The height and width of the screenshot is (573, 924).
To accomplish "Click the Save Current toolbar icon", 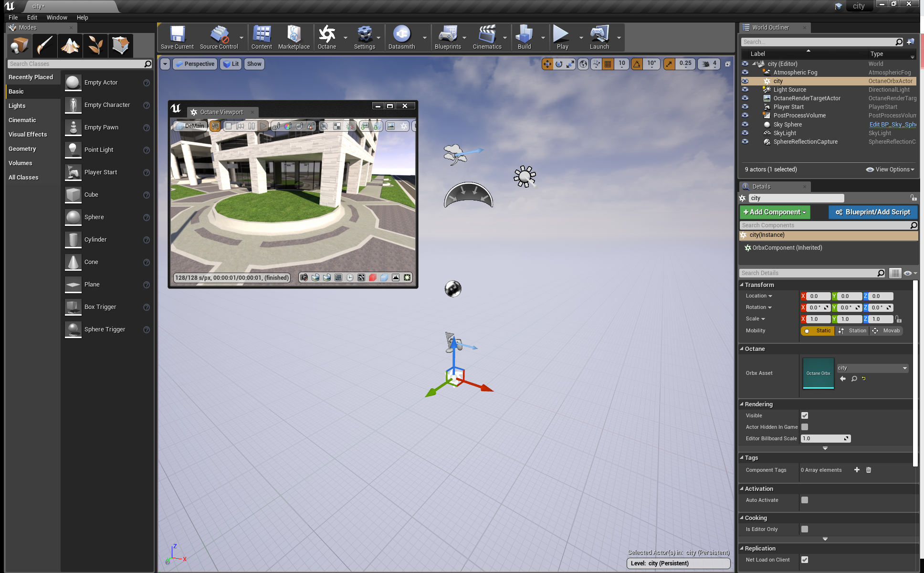I will 177,37.
